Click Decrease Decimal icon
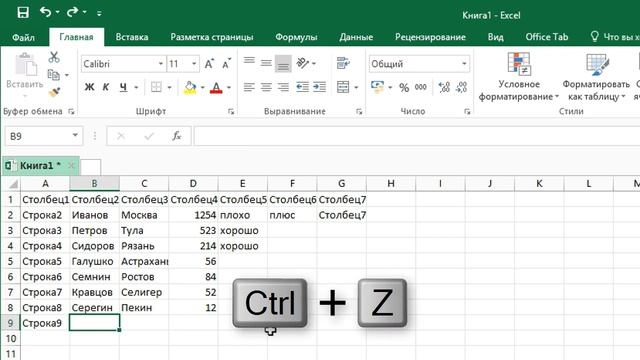The height and width of the screenshot is (360, 640). click(462, 87)
